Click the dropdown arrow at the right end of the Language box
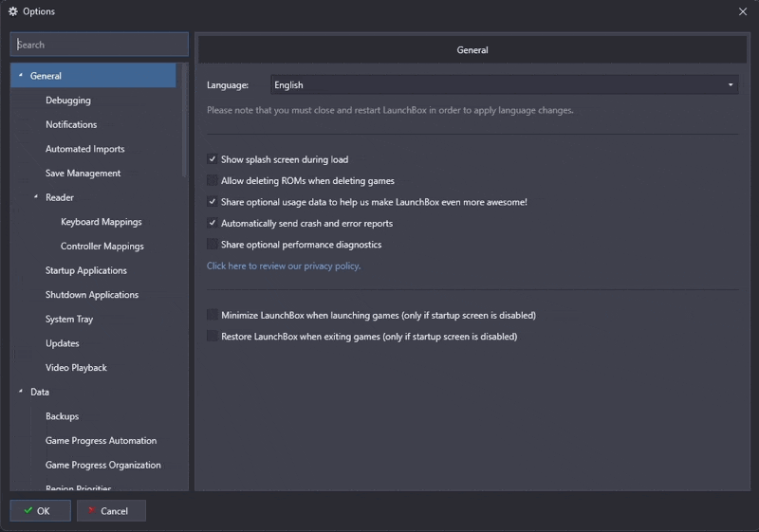The height and width of the screenshot is (532, 759). tap(731, 85)
